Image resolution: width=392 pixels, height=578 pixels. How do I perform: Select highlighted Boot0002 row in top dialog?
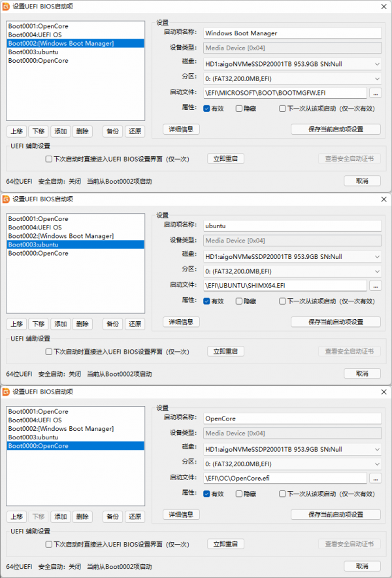coord(75,44)
